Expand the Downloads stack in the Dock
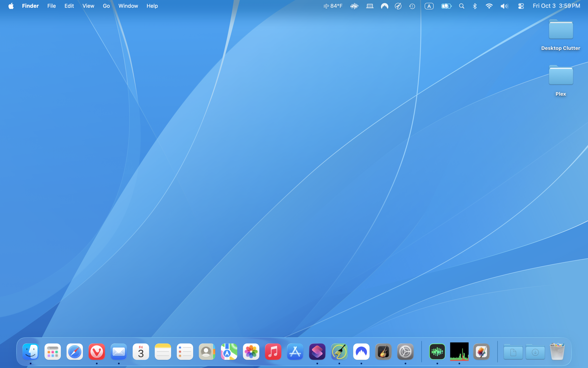 click(x=535, y=352)
